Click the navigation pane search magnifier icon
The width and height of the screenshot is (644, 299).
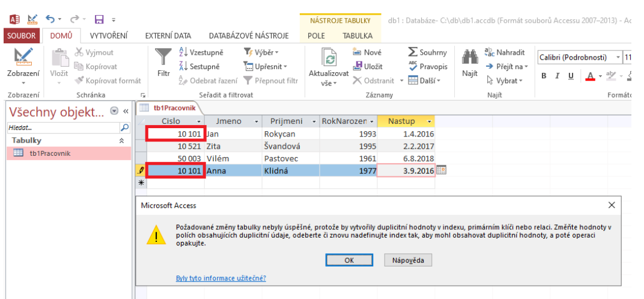[124, 128]
